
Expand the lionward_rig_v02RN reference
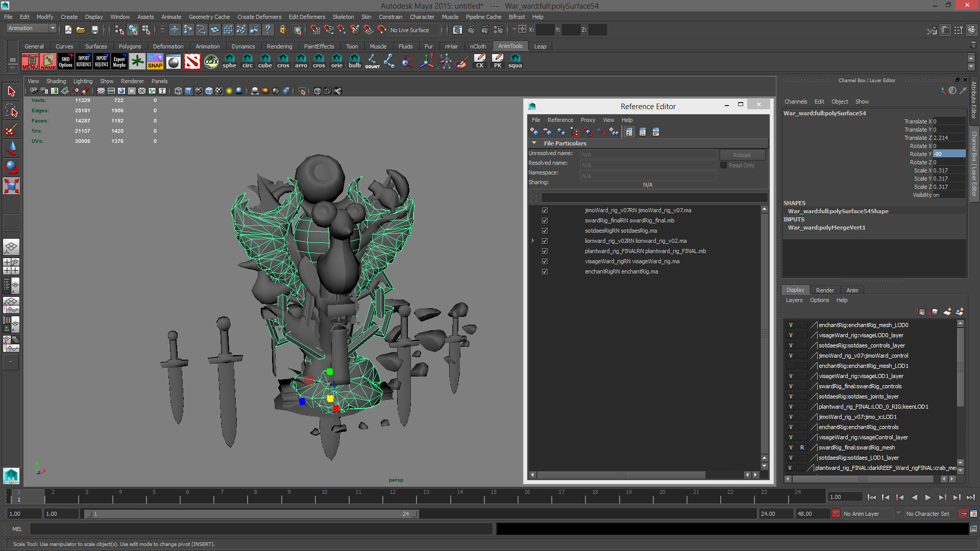click(x=533, y=241)
